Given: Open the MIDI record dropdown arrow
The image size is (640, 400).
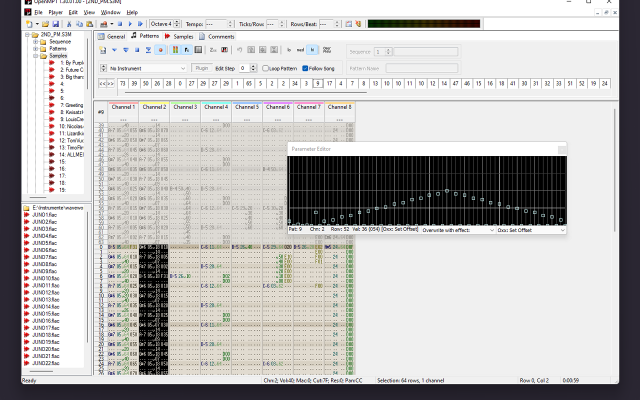Looking at the screenshot, I should (111, 24).
